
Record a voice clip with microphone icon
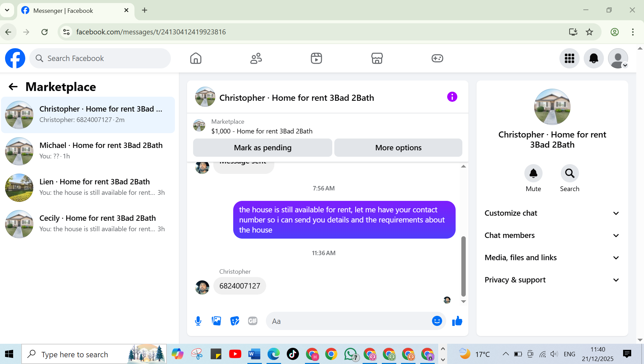(198, 321)
